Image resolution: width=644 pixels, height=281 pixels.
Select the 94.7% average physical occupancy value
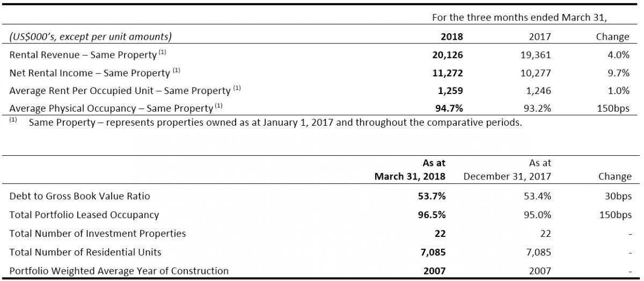(449, 108)
